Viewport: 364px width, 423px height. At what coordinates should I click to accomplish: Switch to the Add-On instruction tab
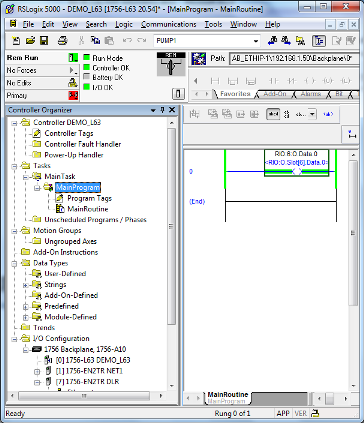275,94
